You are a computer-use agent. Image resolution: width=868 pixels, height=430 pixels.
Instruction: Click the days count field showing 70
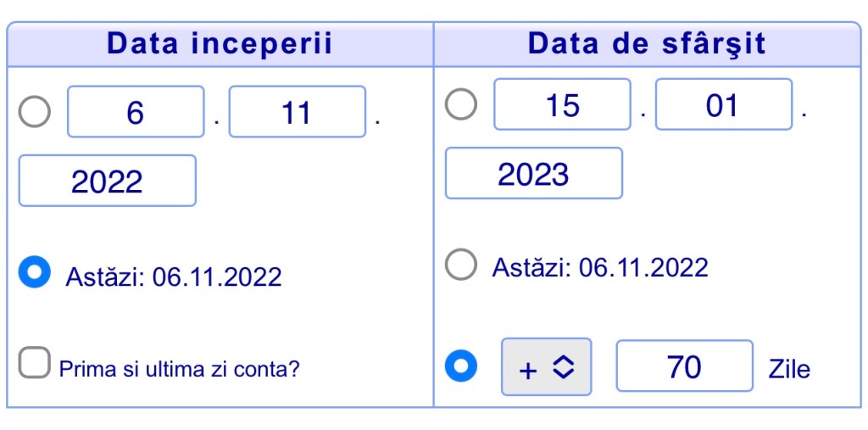(x=684, y=366)
